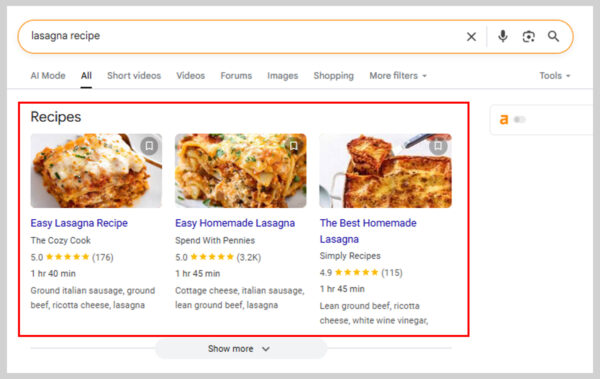Image resolution: width=600 pixels, height=379 pixels.
Task: Open the Easy Lasagna Recipe link
Action: (x=79, y=223)
